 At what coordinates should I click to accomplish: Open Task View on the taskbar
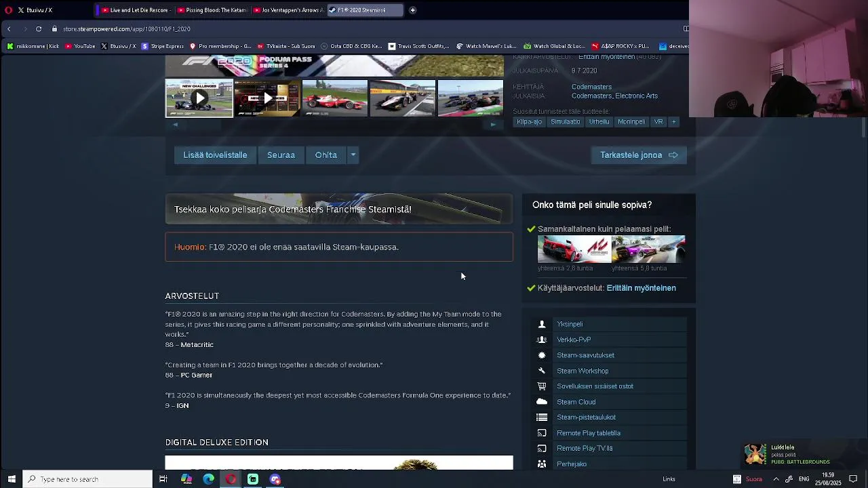coord(163,479)
